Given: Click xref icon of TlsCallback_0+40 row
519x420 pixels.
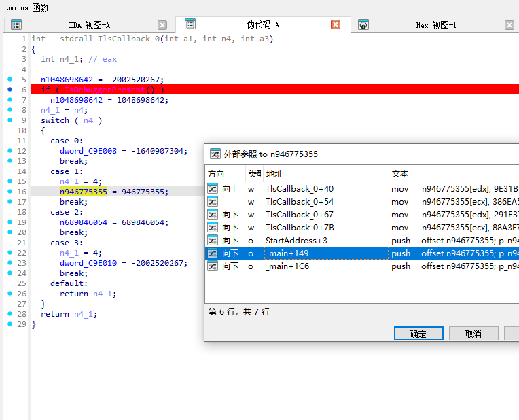Looking at the screenshot, I should tap(213, 189).
